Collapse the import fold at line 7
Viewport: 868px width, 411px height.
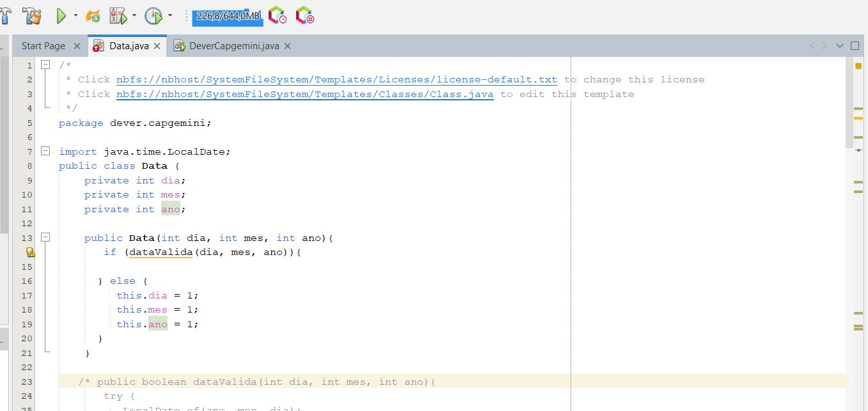(45, 151)
